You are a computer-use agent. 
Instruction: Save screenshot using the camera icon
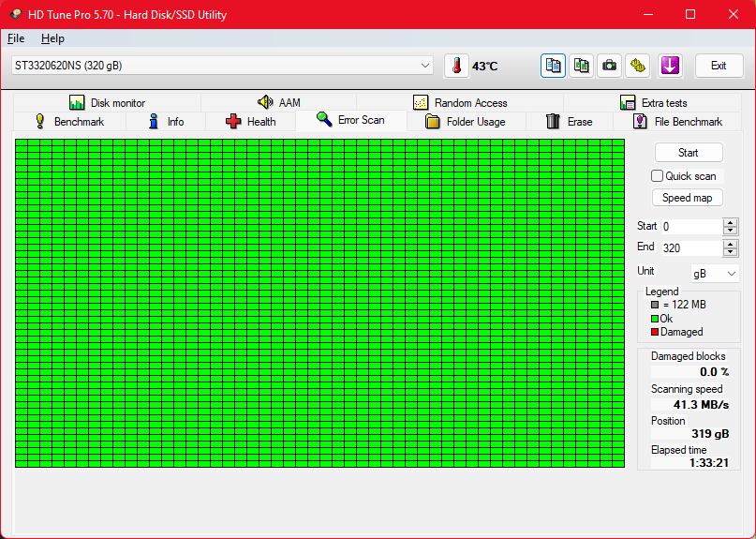tap(610, 66)
